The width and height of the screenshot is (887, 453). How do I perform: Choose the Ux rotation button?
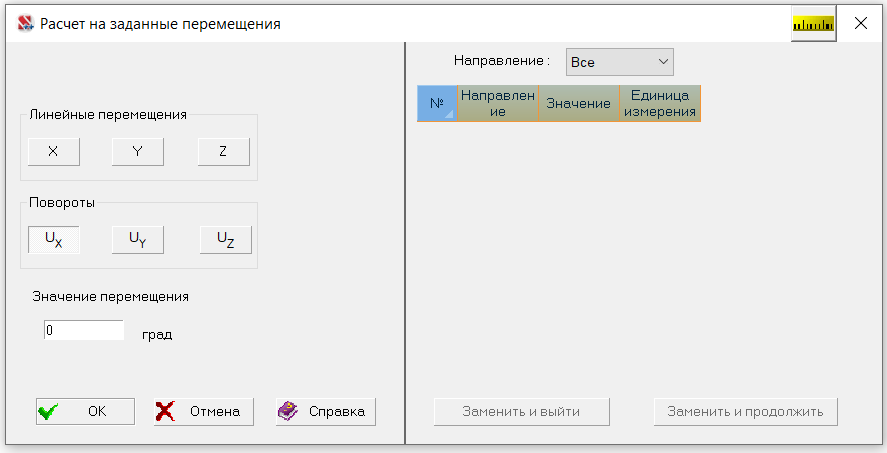(x=54, y=240)
